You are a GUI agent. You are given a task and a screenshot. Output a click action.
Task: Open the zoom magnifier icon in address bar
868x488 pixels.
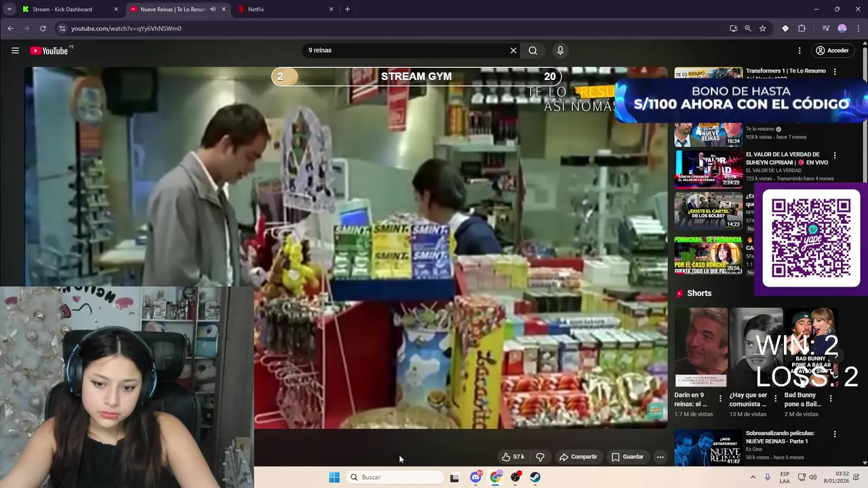point(748,28)
